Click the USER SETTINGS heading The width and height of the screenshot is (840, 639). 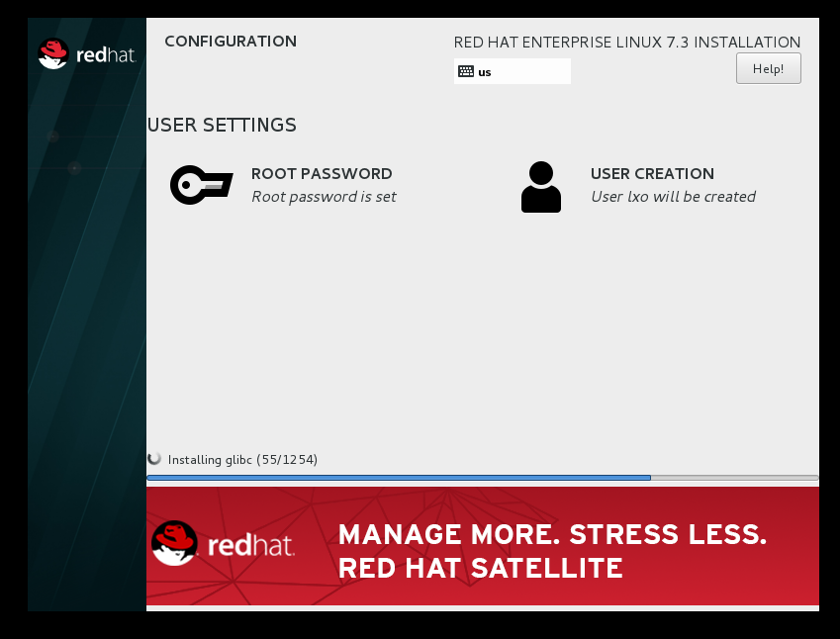pos(222,125)
